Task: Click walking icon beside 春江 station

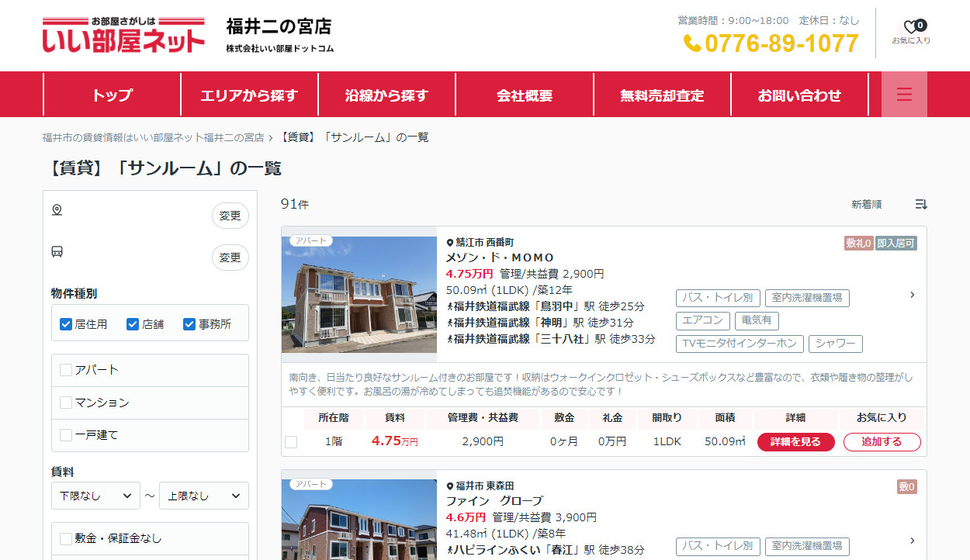Action: (450, 550)
